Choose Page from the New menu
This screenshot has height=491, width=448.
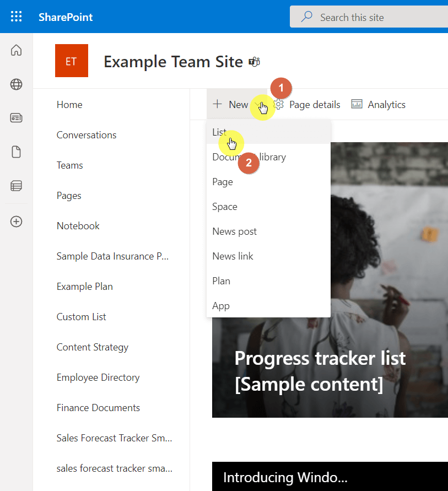click(x=268, y=182)
